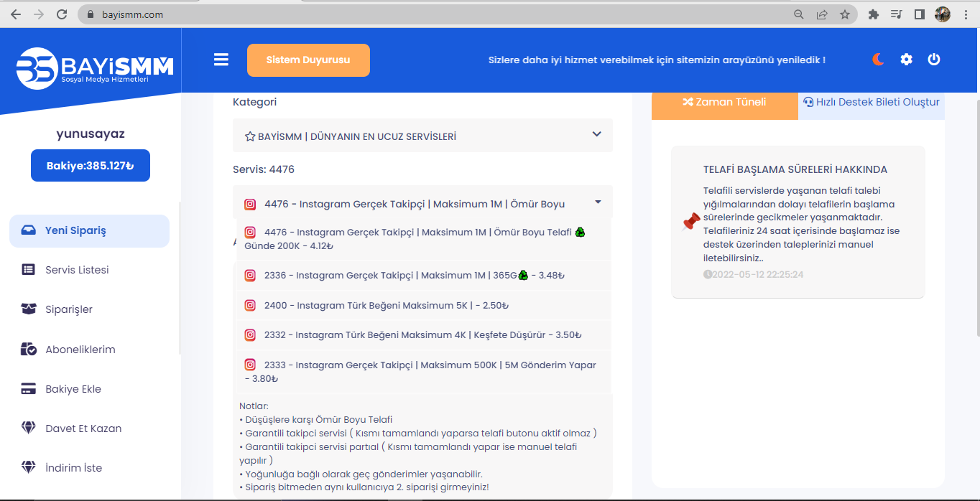
Task: Select service 2333 5M Gönderim Yapar
Action: [422, 371]
